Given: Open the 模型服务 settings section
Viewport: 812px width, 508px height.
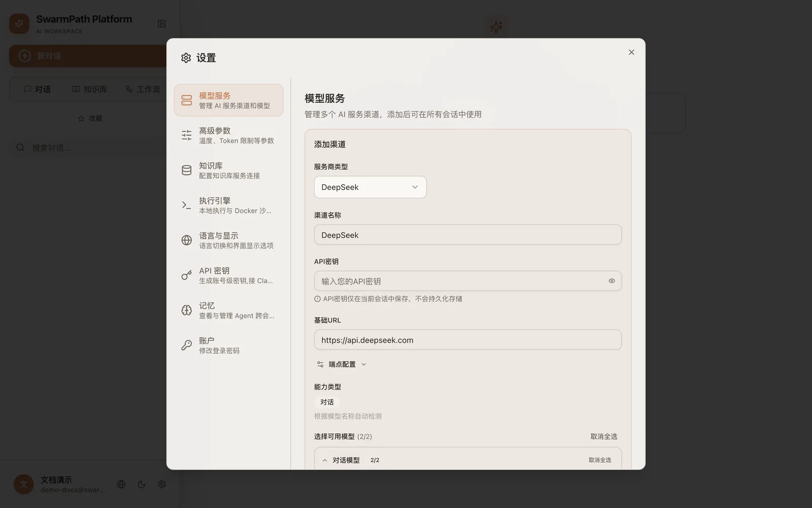Looking at the screenshot, I should click(228, 100).
